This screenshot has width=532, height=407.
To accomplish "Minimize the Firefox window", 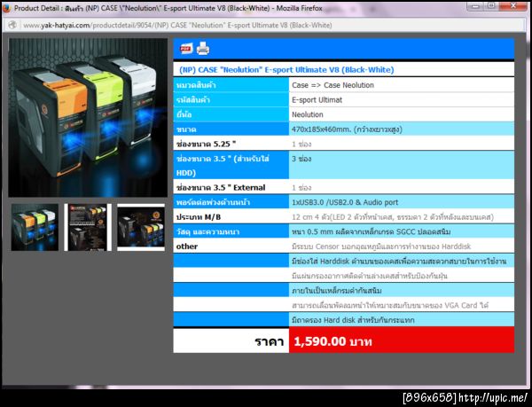I will (x=475, y=6).
